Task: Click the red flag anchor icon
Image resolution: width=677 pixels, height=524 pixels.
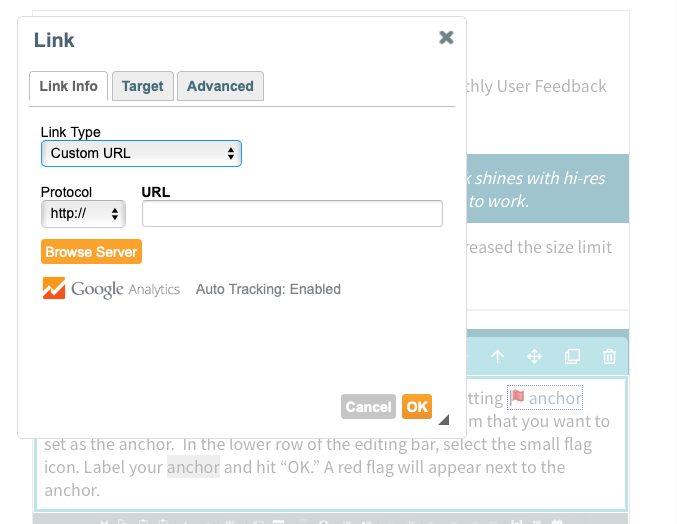Action: [x=517, y=397]
